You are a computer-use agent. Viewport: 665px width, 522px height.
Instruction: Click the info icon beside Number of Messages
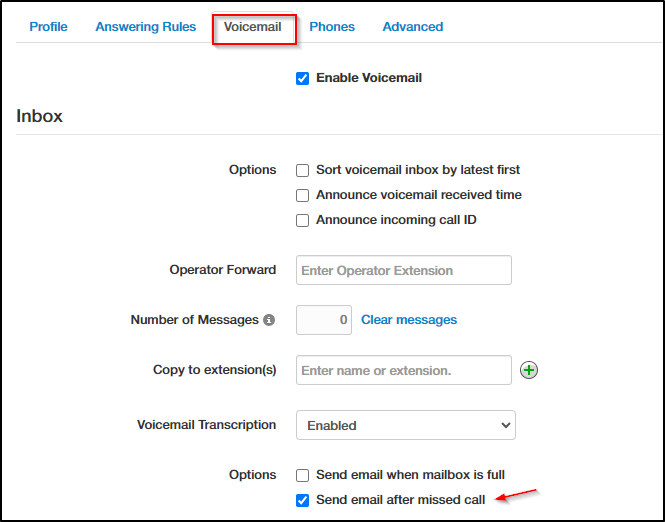(268, 320)
